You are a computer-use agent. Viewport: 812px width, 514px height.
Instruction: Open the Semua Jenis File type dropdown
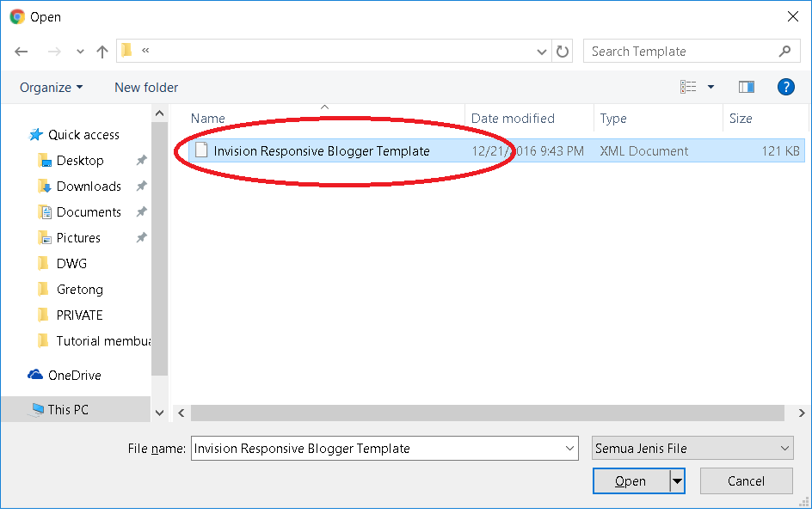(x=692, y=449)
